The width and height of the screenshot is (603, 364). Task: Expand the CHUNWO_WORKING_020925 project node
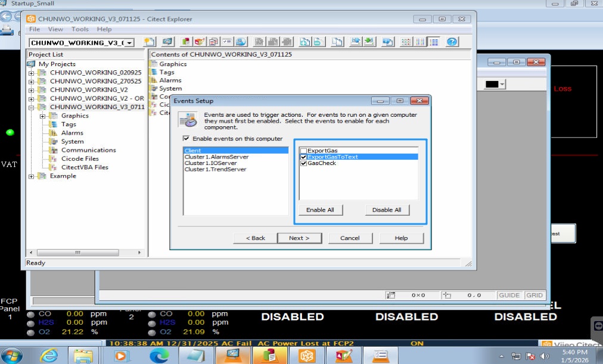point(32,73)
